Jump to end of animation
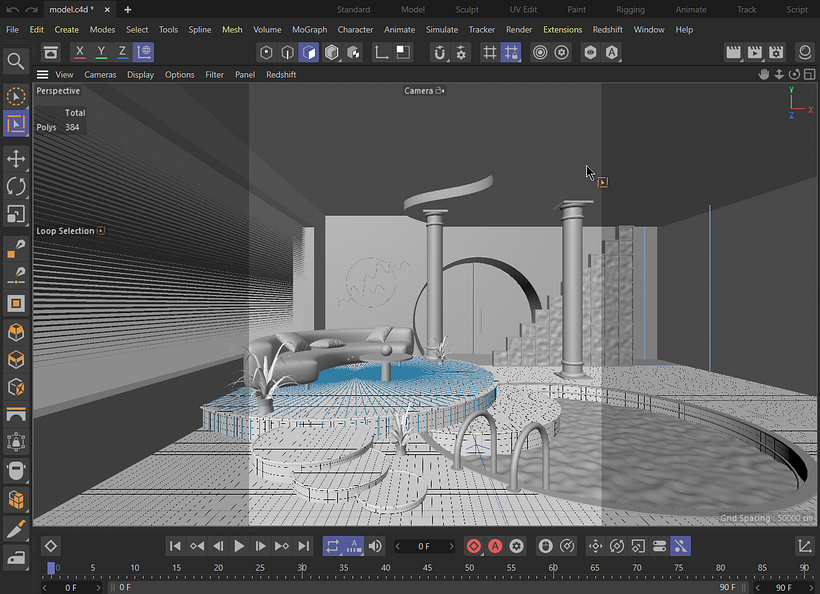 tap(303, 546)
